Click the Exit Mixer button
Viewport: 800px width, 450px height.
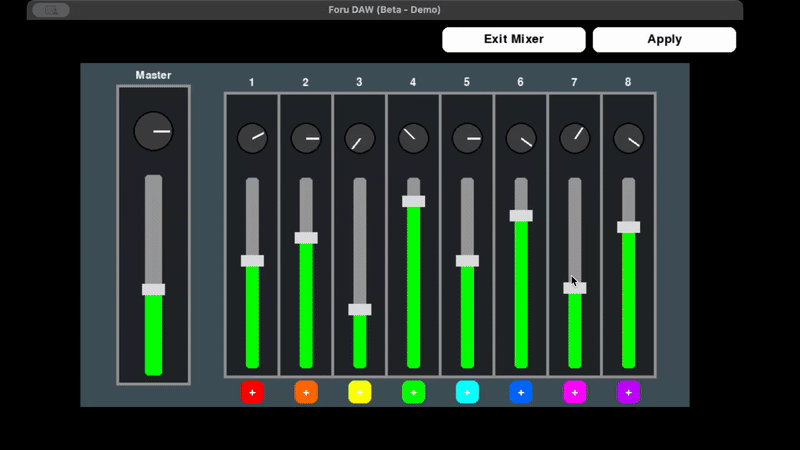coord(514,39)
